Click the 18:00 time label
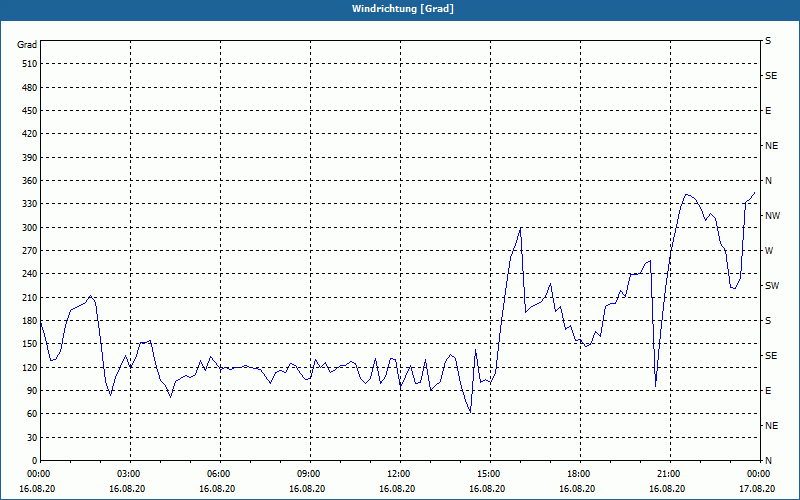The height and width of the screenshot is (500, 800). click(x=577, y=473)
